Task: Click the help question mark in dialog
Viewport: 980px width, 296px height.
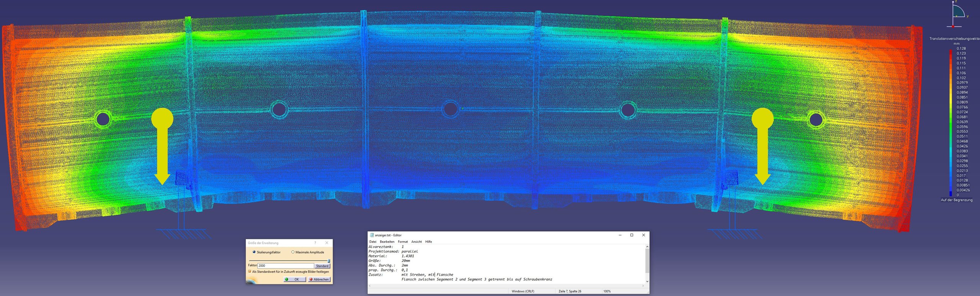Action: click(315, 243)
